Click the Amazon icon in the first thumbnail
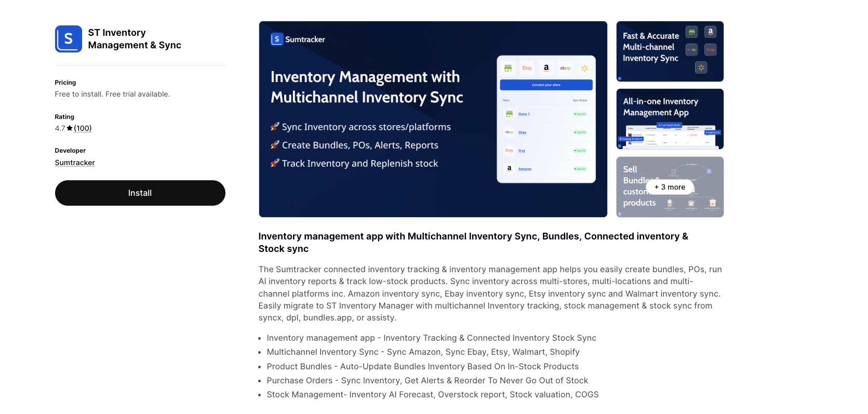This screenshot has width=868, height=414. tap(710, 32)
